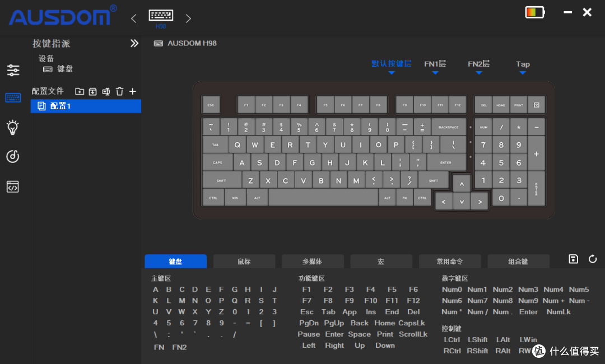The height and width of the screenshot is (364, 605).
Task: Open the settings sliders sidebar icon
Action: [13, 70]
